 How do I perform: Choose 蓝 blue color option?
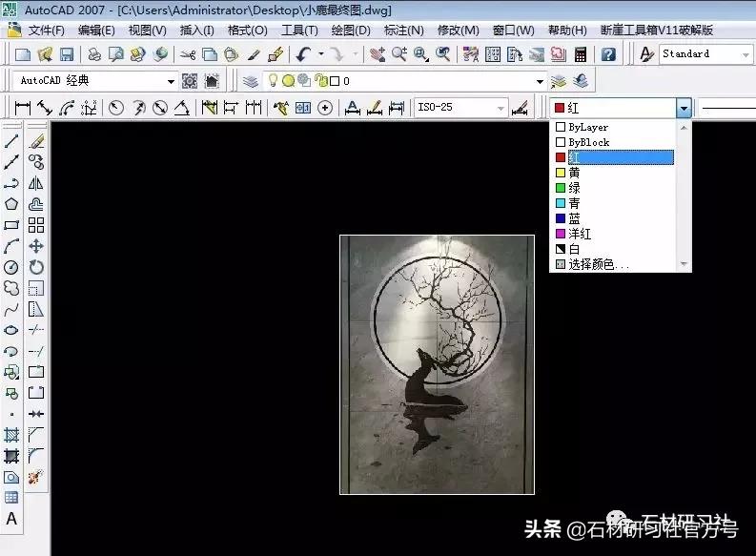coord(614,218)
